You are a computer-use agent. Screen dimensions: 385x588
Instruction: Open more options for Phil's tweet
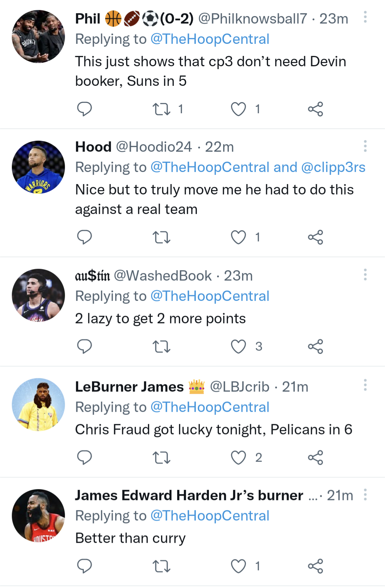point(365,17)
